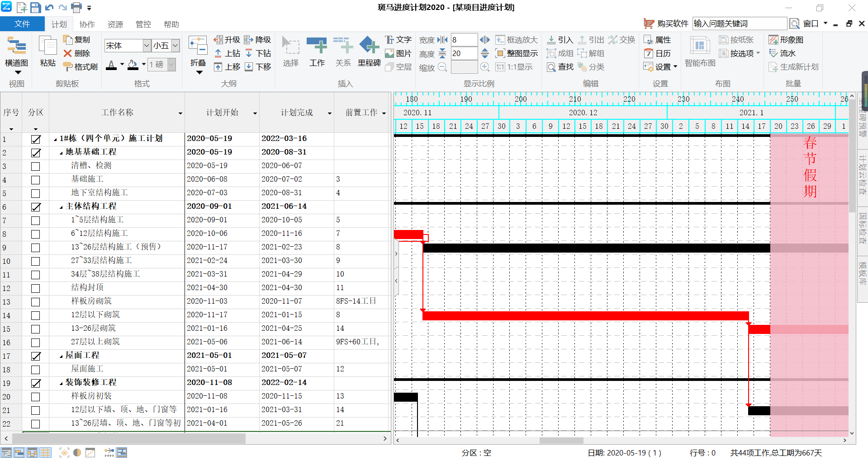Viewport: 868px width, 460px height.
Task: Open the font name dropdown 宋体
Action: [x=147, y=46]
